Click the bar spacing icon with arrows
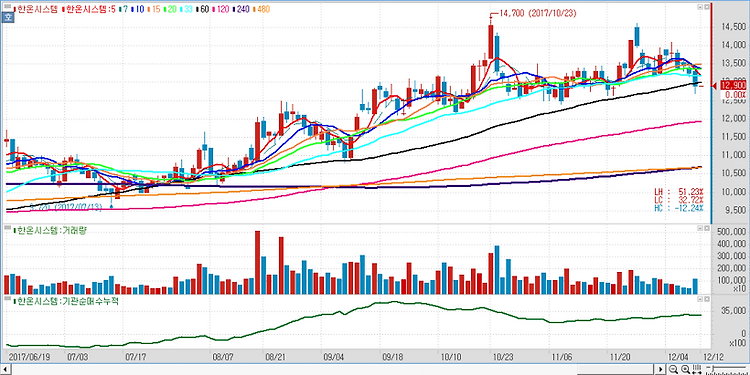 click(696, 369)
